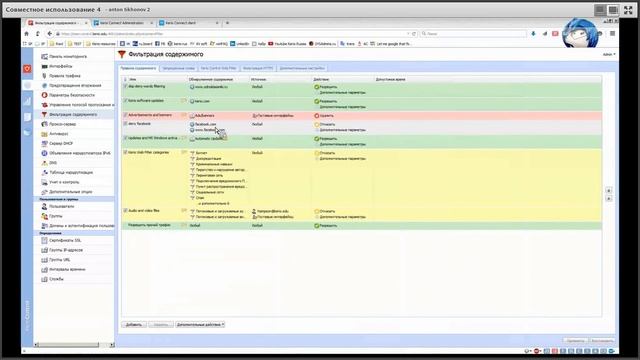640x360 pixels.
Task: Switch to Правила содержимого tab
Action: pos(138,68)
